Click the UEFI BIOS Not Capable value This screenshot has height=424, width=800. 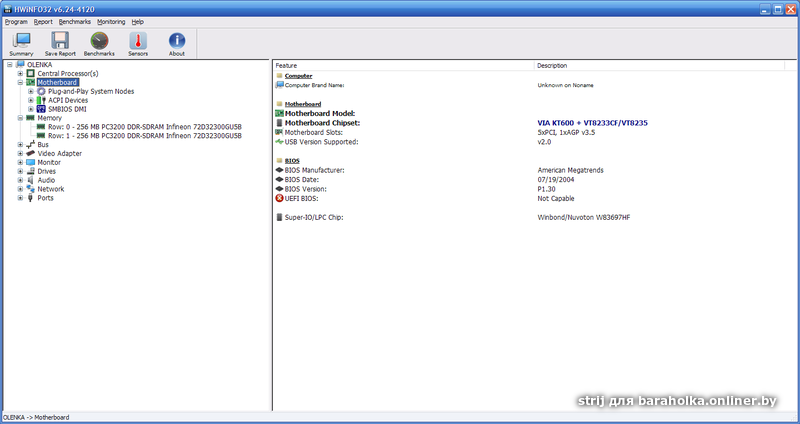point(556,198)
